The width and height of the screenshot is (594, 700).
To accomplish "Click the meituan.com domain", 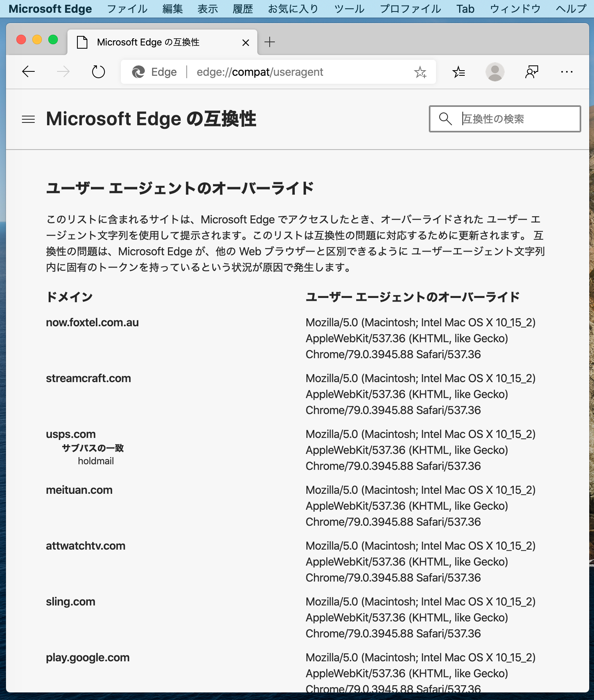I will [x=79, y=490].
